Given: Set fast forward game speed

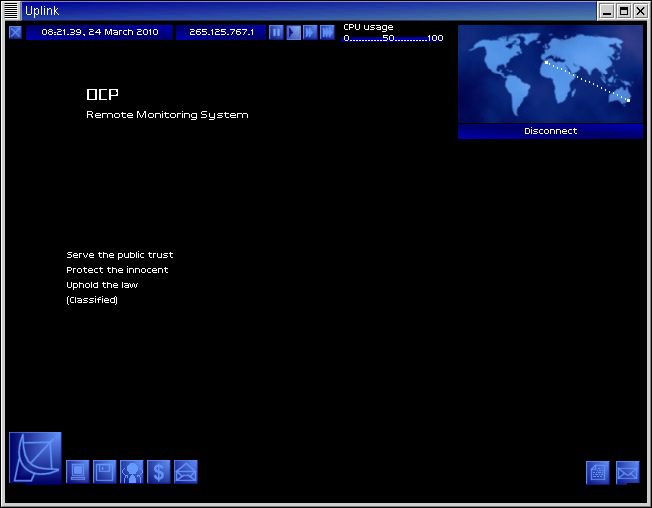Looking at the screenshot, I should [x=310, y=32].
